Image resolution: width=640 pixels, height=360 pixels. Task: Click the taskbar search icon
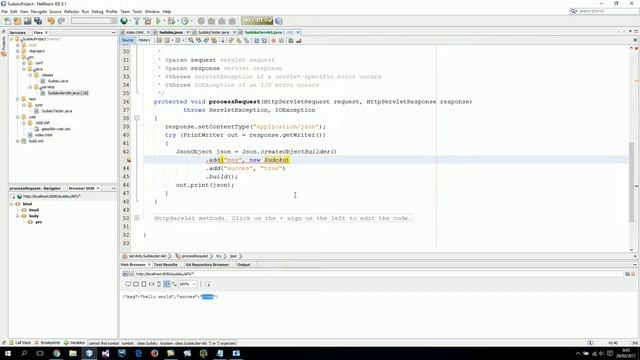click(24, 353)
